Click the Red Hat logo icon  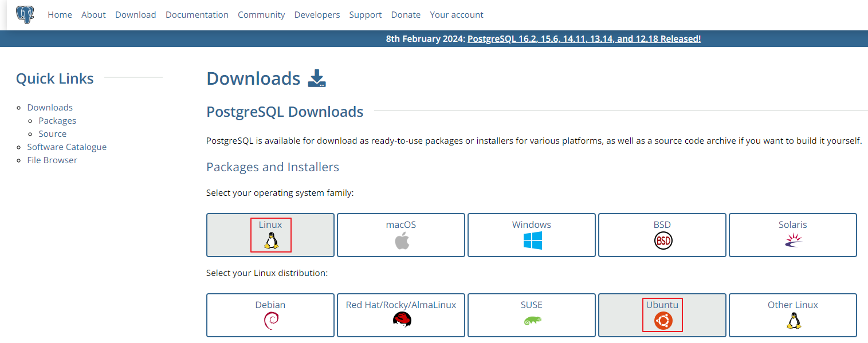pos(402,321)
